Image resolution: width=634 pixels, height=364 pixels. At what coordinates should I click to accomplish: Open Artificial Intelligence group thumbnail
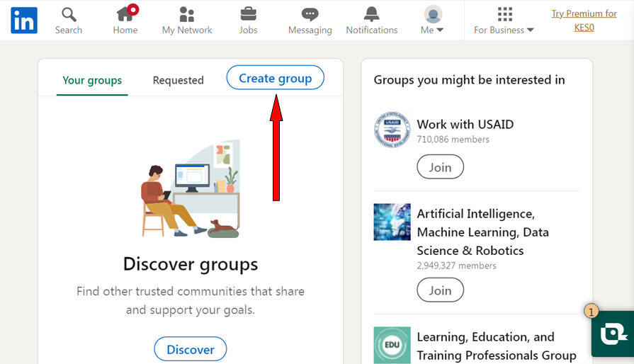392,222
